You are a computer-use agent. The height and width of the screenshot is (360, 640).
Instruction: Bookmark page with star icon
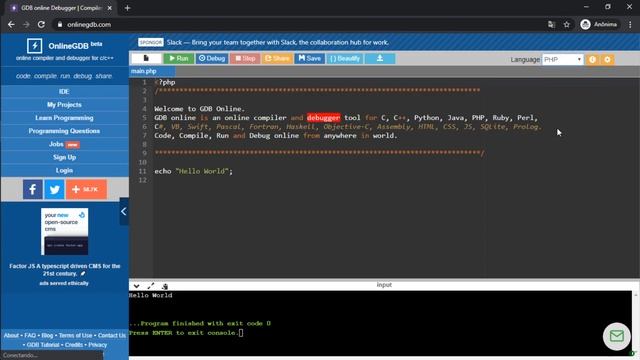(567, 24)
